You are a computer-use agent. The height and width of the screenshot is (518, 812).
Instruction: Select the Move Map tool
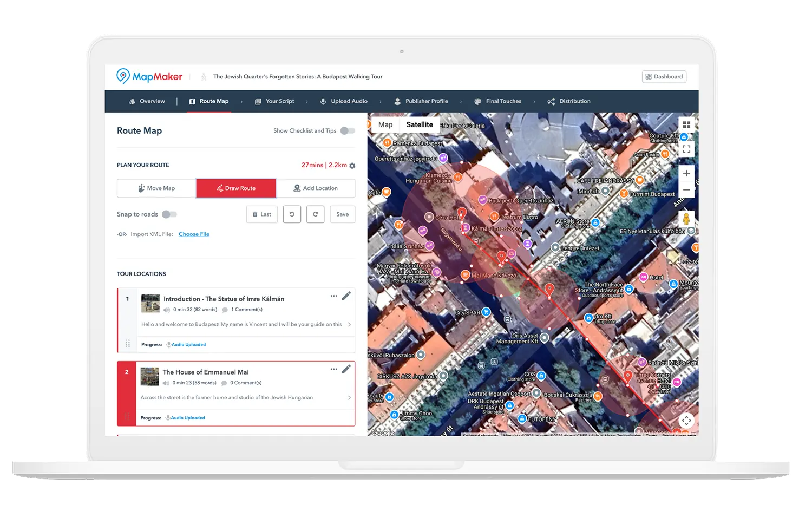[x=156, y=188]
